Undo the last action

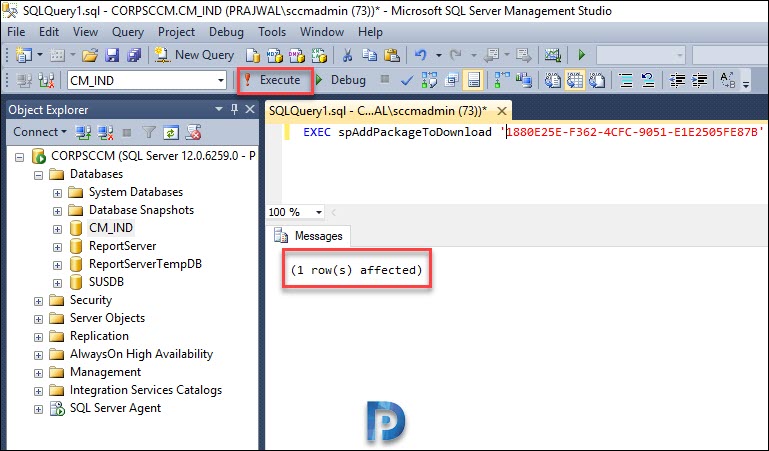tap(420, 55)
